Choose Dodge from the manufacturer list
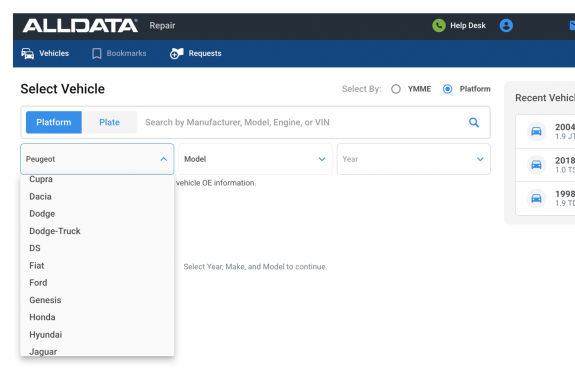575x383 pixels. tap(97, 214)
